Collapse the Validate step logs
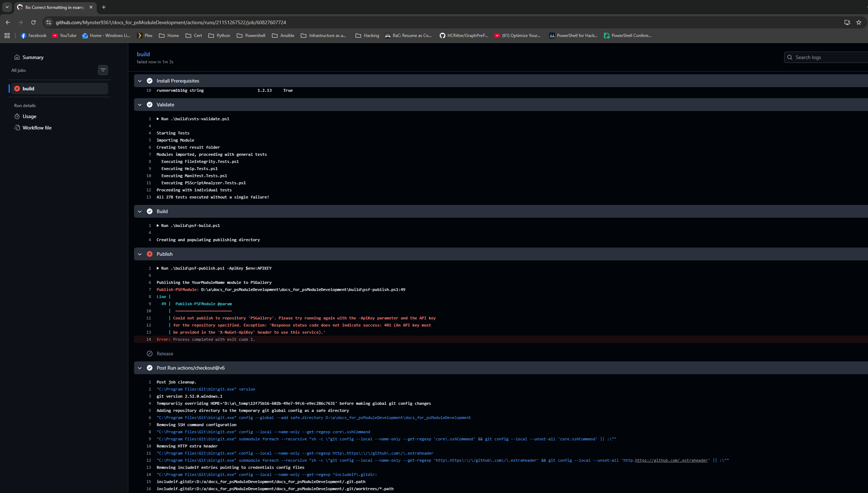The image size is (868, 493). pos(140,105)
